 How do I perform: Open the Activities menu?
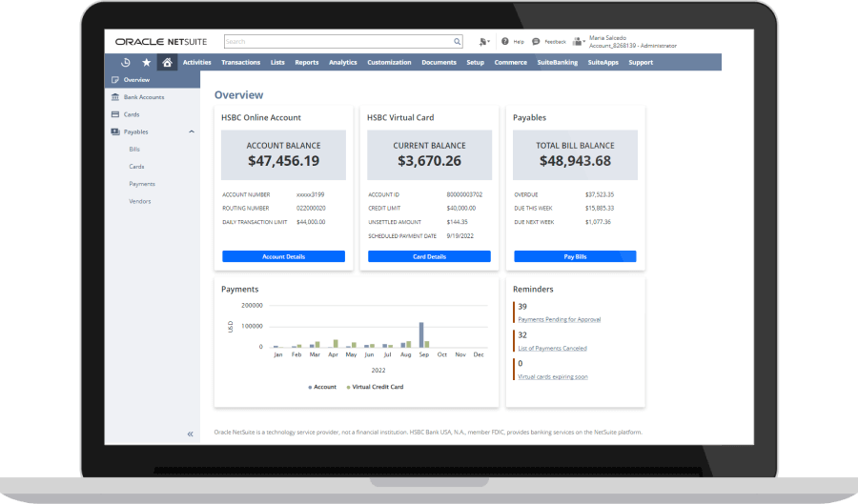[197, 62]
